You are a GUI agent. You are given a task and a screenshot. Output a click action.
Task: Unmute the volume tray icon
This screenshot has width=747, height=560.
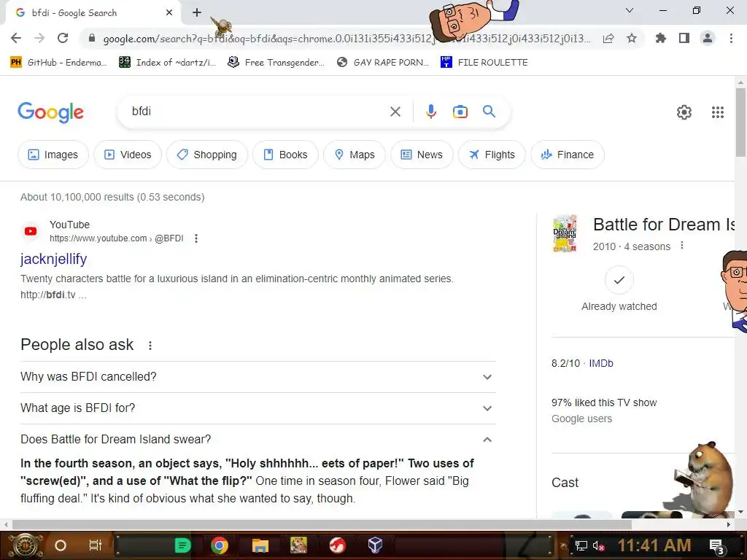(598, 545)
